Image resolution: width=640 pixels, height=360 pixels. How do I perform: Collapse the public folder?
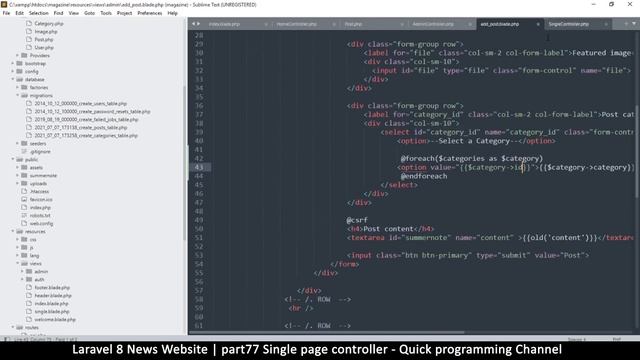click(x=13, y=160)
